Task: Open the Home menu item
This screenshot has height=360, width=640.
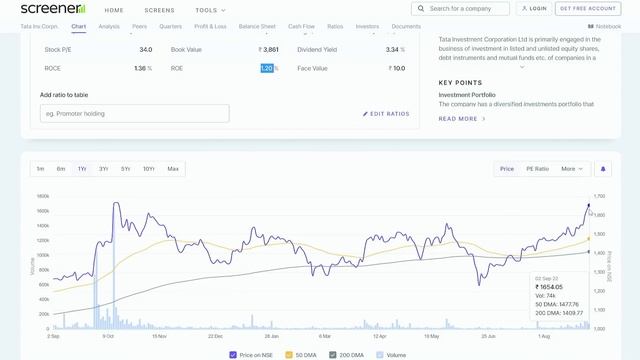Action: (114, 10)
